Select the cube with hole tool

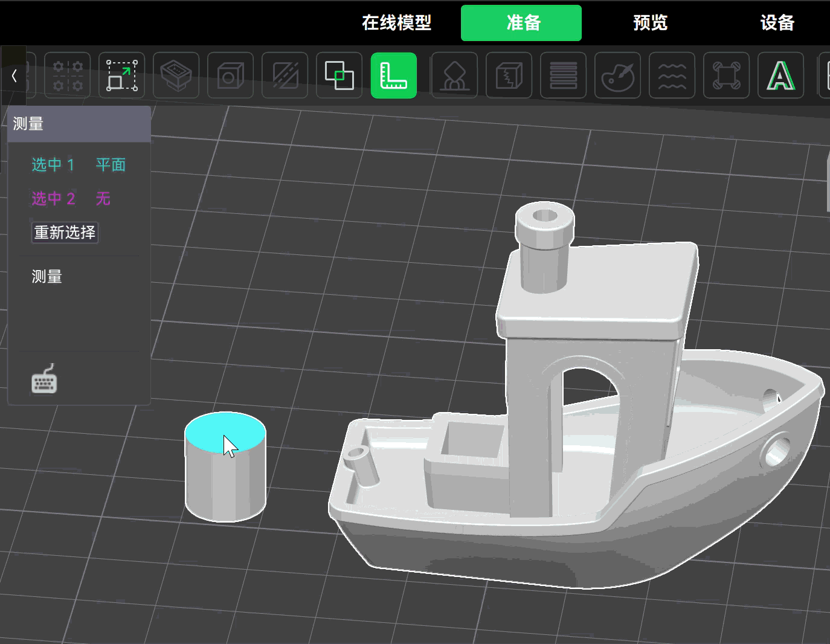click(x=231, y=76)
